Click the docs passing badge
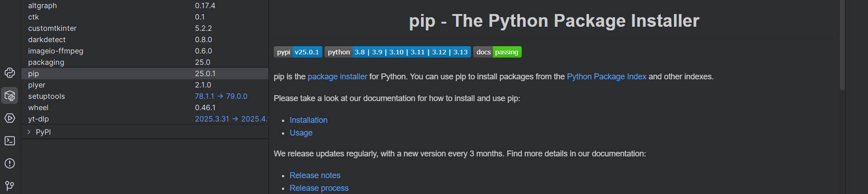868x194 pixels. (x=497, y=52)
